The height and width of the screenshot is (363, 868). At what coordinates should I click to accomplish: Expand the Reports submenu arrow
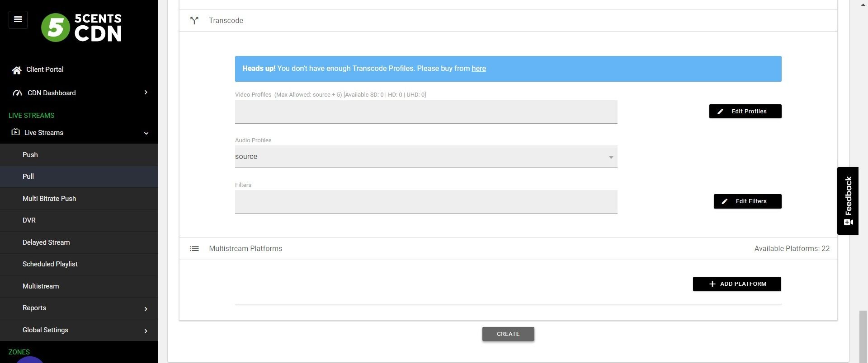point(146,309)
